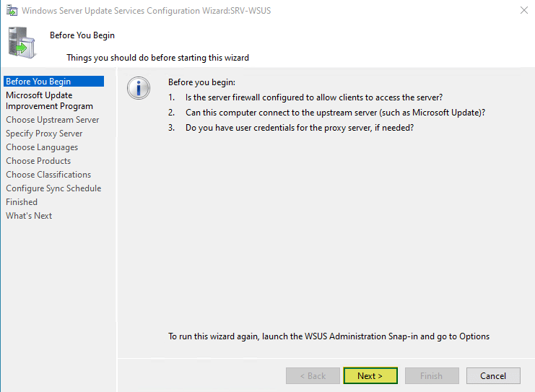Click the 'Before You Begin' page title
Image resolution: width=535 pixels, height=392 pixels.
(82, 35)
